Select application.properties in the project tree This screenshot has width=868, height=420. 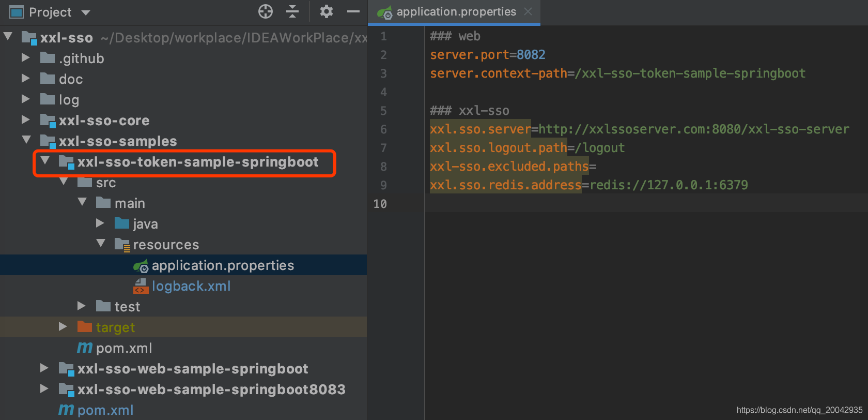(223, 265)
